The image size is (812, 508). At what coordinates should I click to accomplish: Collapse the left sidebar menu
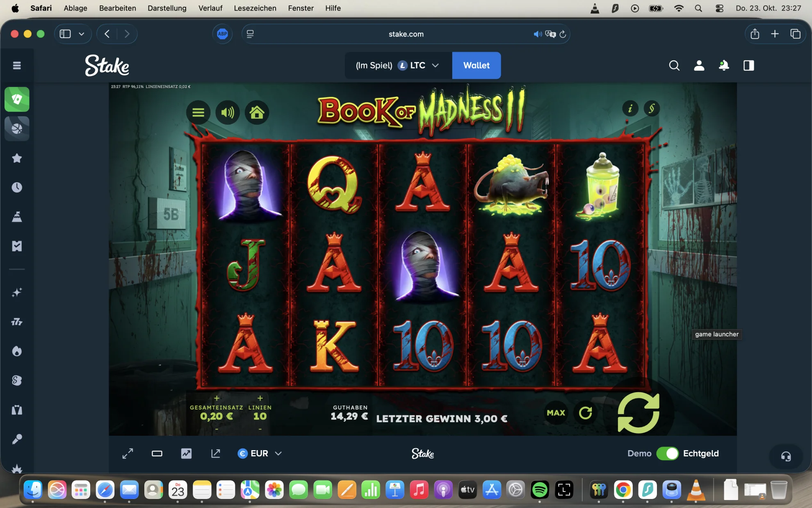pyautogui.click(x=17, y=65)
